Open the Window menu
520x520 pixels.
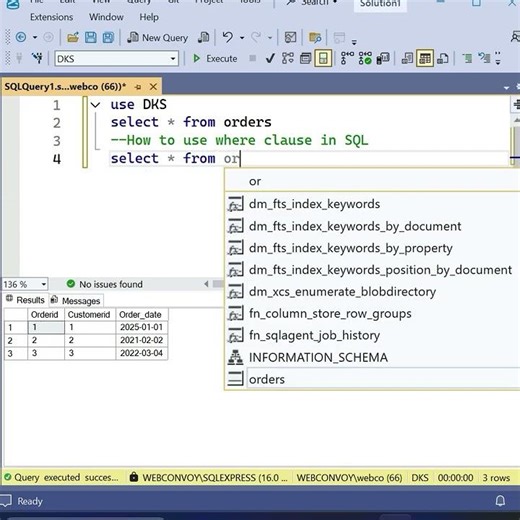106,17
